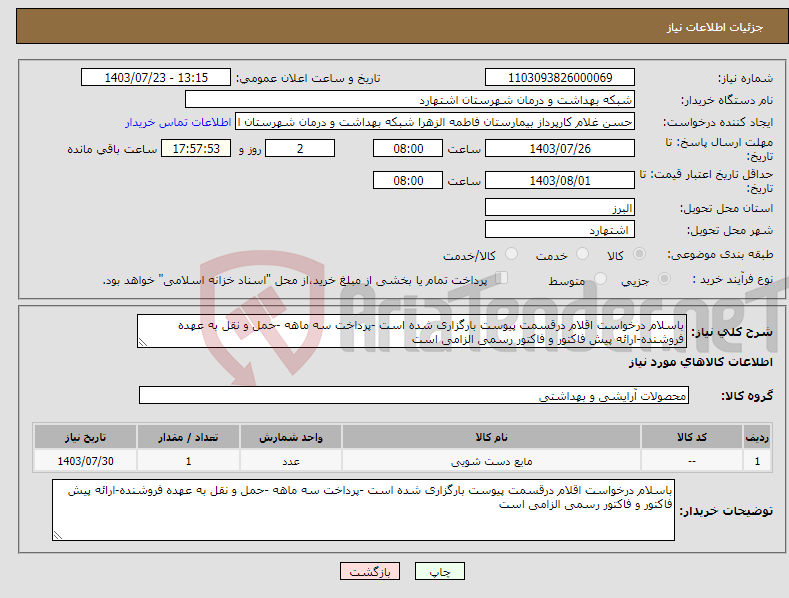Click the جزئیات اطلاعات نیاز page title
789x598 pixels.
[715, 27]
